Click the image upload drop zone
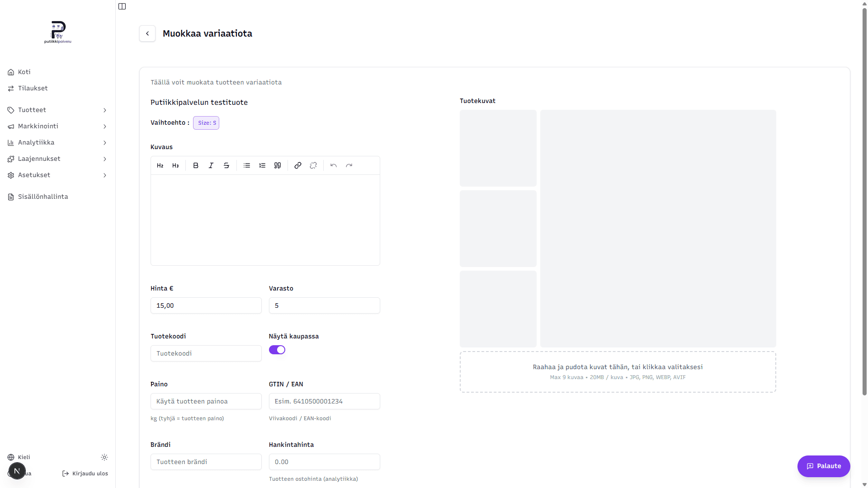This screenshot has width=868, height=488. coord(618,372)
